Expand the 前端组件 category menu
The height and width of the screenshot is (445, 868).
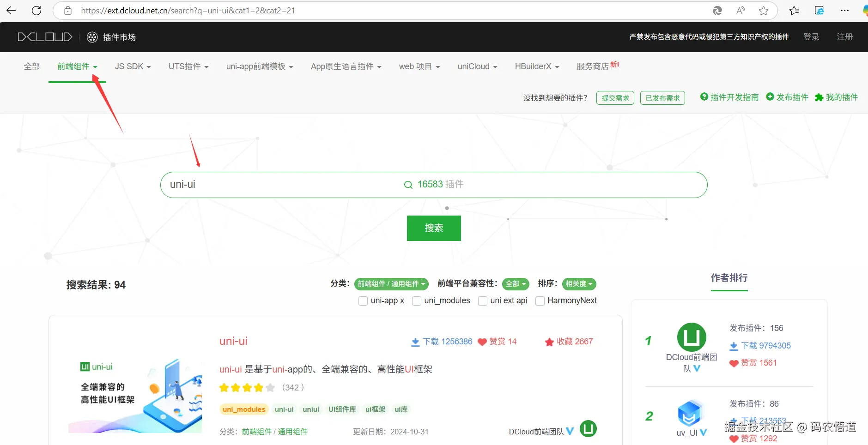(x=77, y=66)
